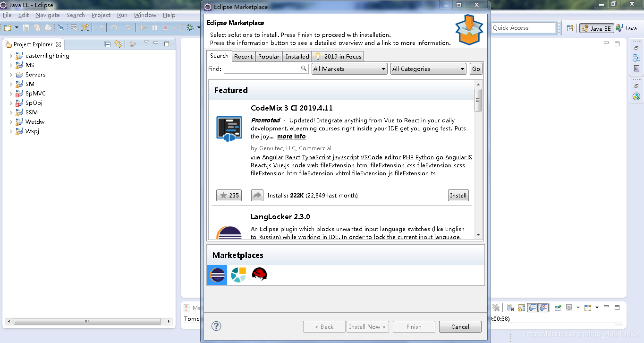This screenshot has height=343, width=644.
Task: Click the Debug bug icon
Action: click(x=190, y=28)
